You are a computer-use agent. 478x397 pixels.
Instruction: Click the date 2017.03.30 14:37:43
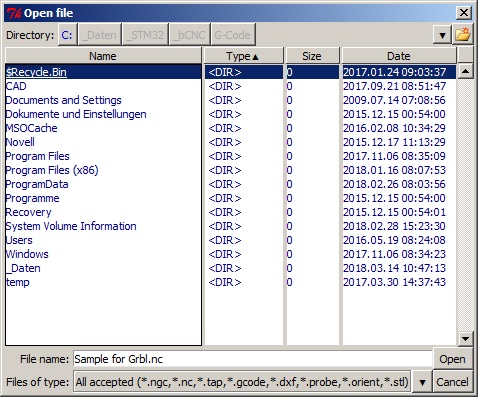pos(394,282)
